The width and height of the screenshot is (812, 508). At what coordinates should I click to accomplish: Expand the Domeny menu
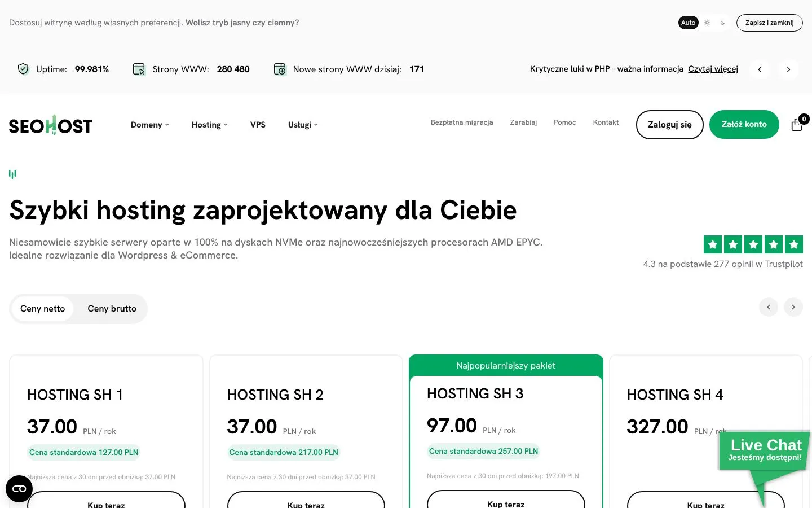click(x=149, y=125)
